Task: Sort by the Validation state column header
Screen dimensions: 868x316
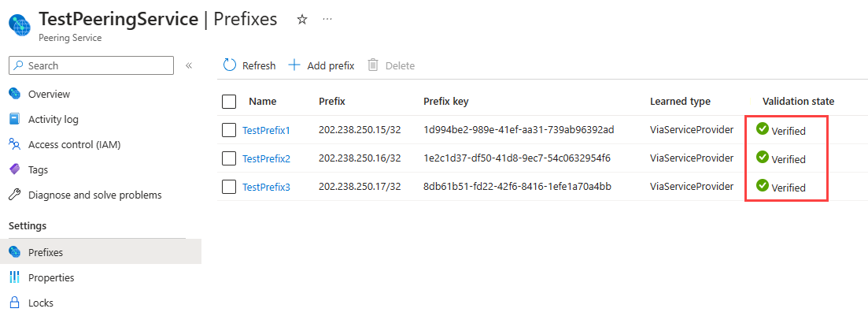Action: (798, 102)
